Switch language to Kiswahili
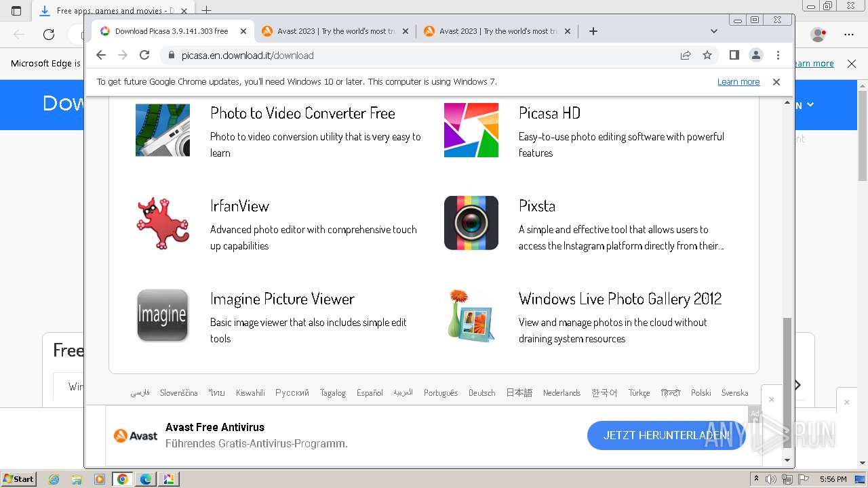The height and width of the screenshot is (488, 868). [x=250, y=393]
